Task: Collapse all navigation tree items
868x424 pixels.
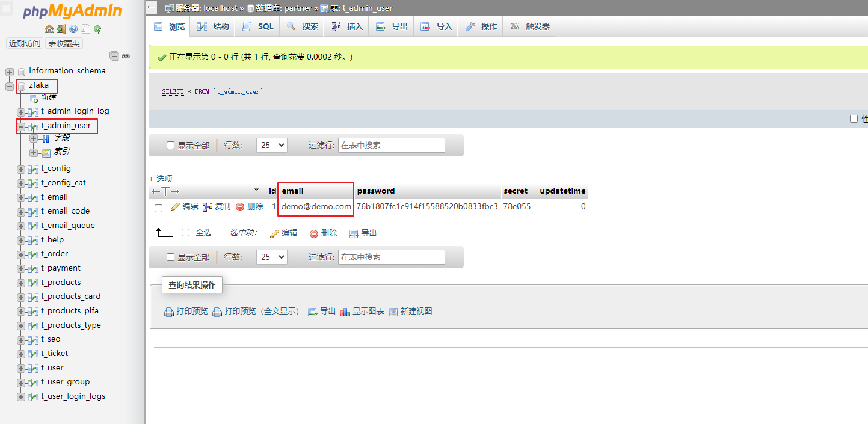Action: pos(114,56)
